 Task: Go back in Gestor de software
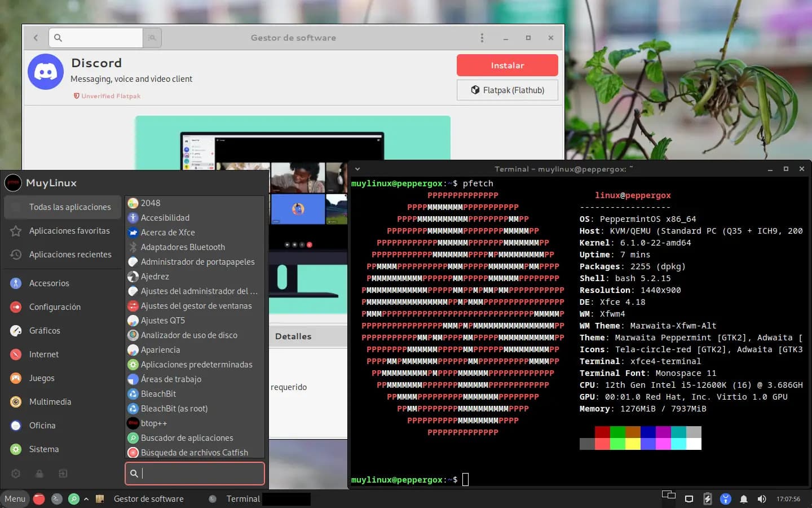tap(36, 38)
